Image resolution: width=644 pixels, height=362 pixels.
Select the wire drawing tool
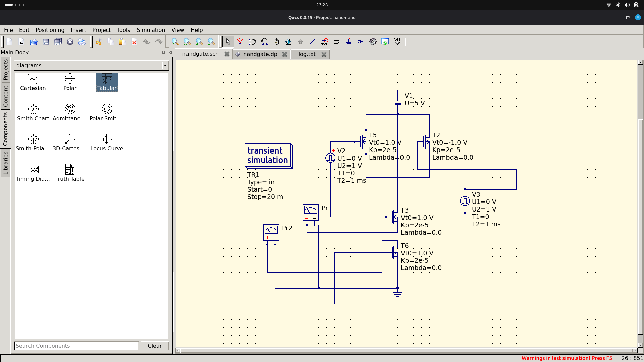(313, 42)
